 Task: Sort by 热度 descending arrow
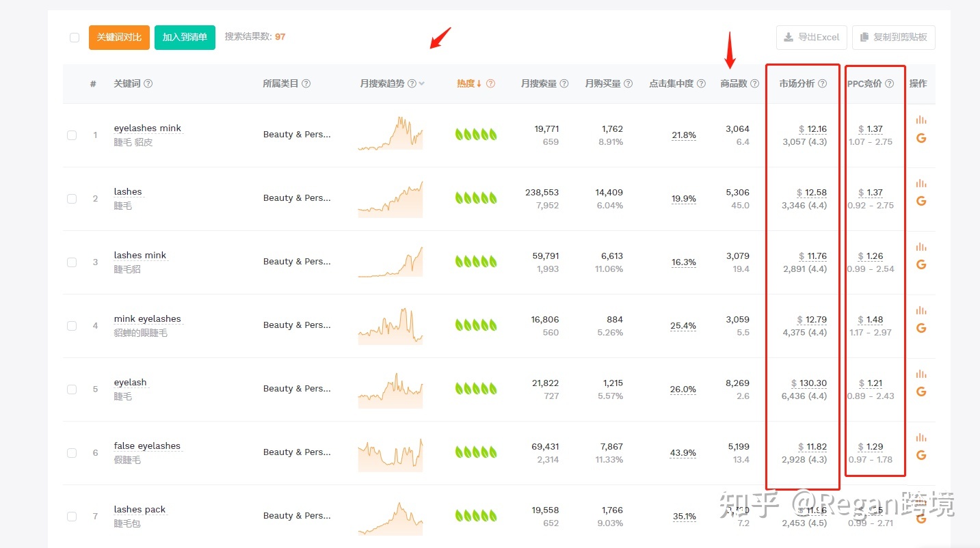(479, 83)
